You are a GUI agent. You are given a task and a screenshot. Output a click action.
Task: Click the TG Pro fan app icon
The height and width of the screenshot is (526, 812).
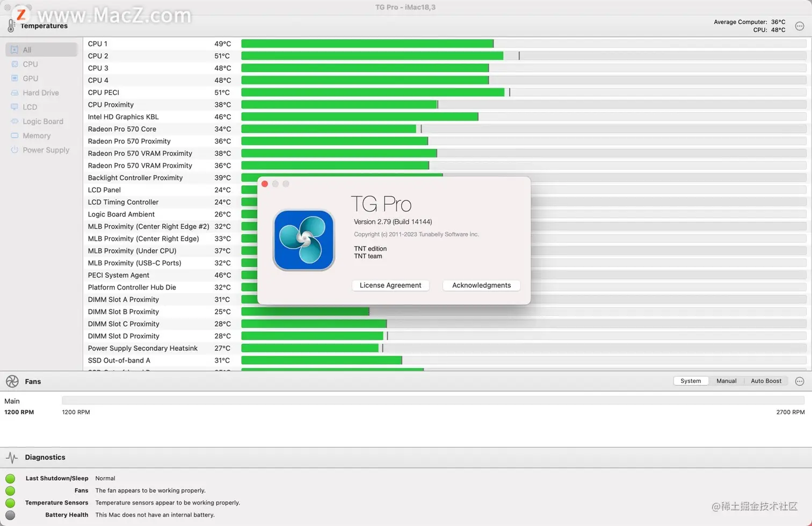pos(304,240)
